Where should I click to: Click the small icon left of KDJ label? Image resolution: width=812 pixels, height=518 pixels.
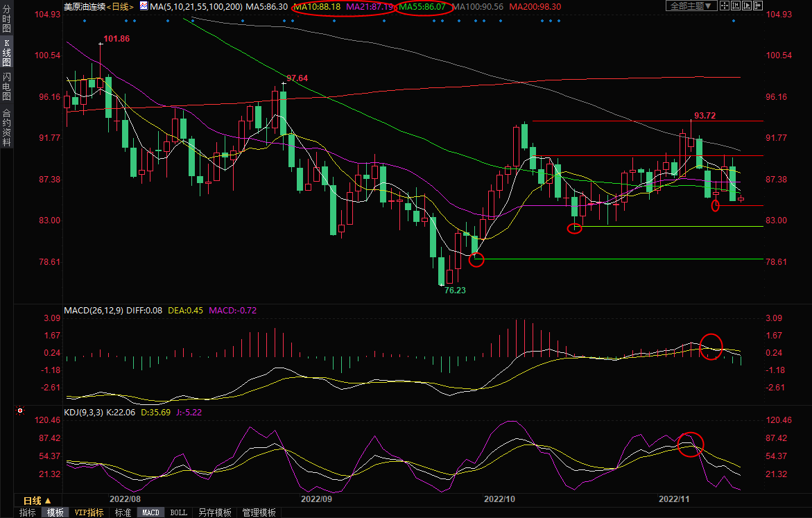[20, 412]
